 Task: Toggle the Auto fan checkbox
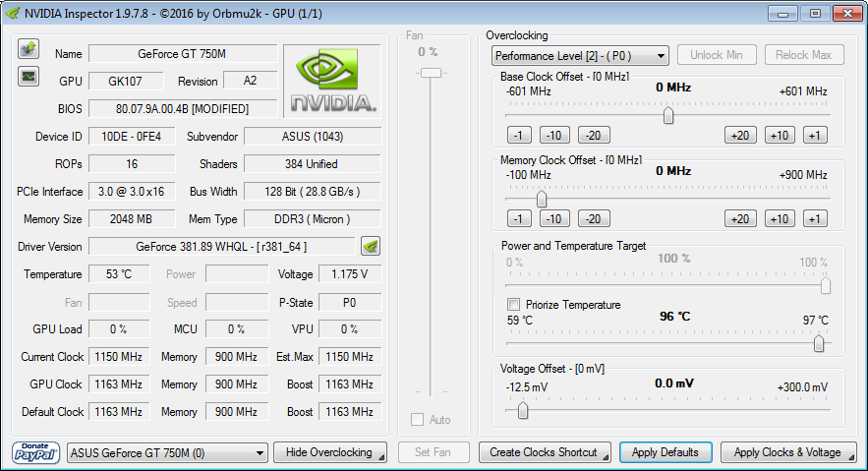point(418,420)
